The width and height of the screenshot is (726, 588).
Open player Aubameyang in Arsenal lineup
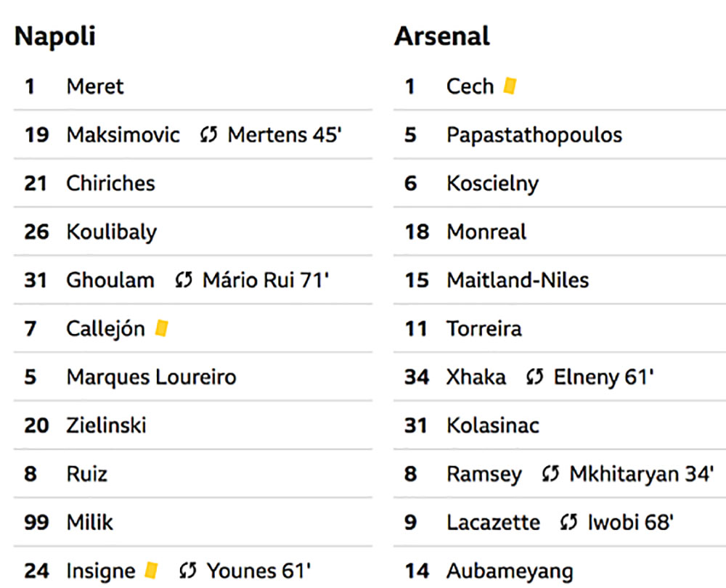510,571
